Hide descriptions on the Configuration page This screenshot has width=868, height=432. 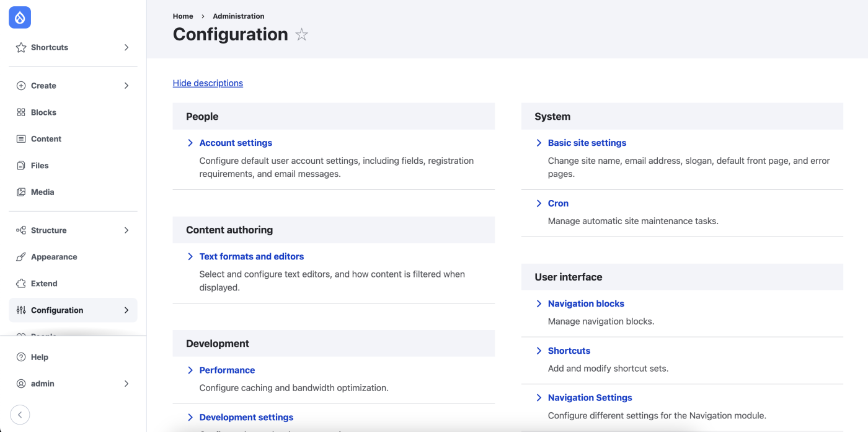[x=208, y=83]
